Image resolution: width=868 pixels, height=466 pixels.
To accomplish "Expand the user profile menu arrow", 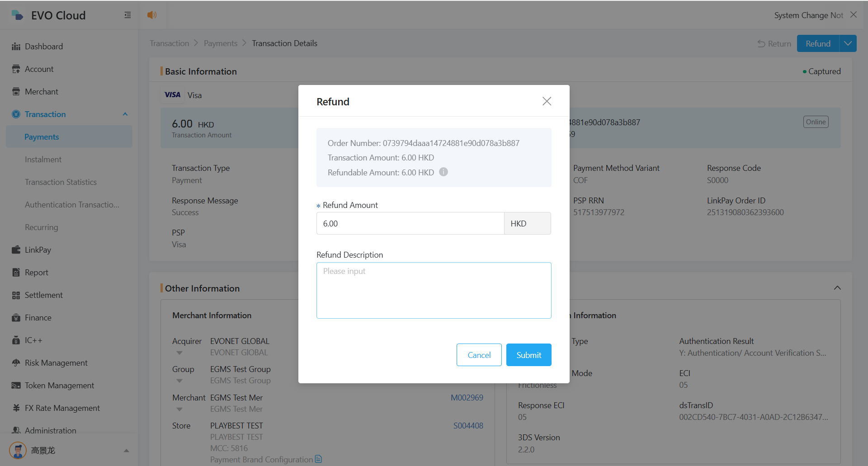I will coord(126,451).
